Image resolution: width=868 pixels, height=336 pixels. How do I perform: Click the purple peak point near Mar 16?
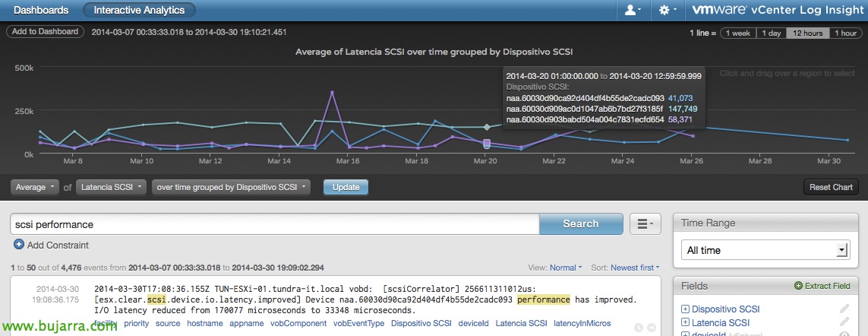click(x=332, y=92)
